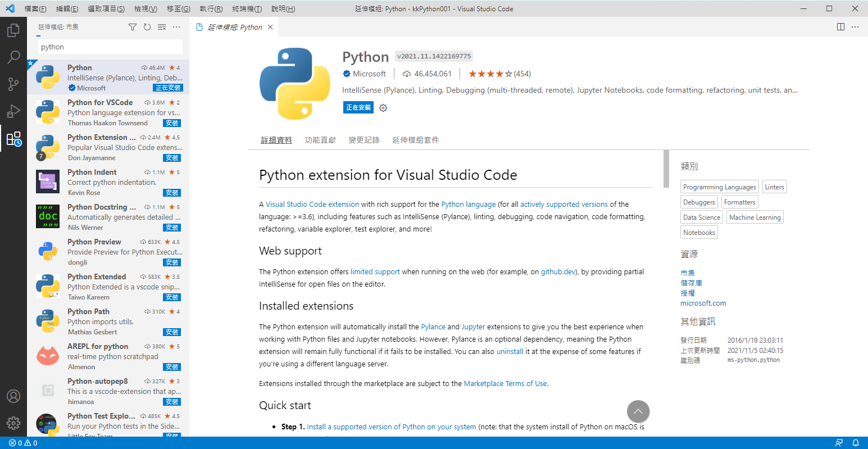The width and height of the screenshot is (868, 449).
Task: Open the Python extension manage gear
Action: click(x=383, y=108)
